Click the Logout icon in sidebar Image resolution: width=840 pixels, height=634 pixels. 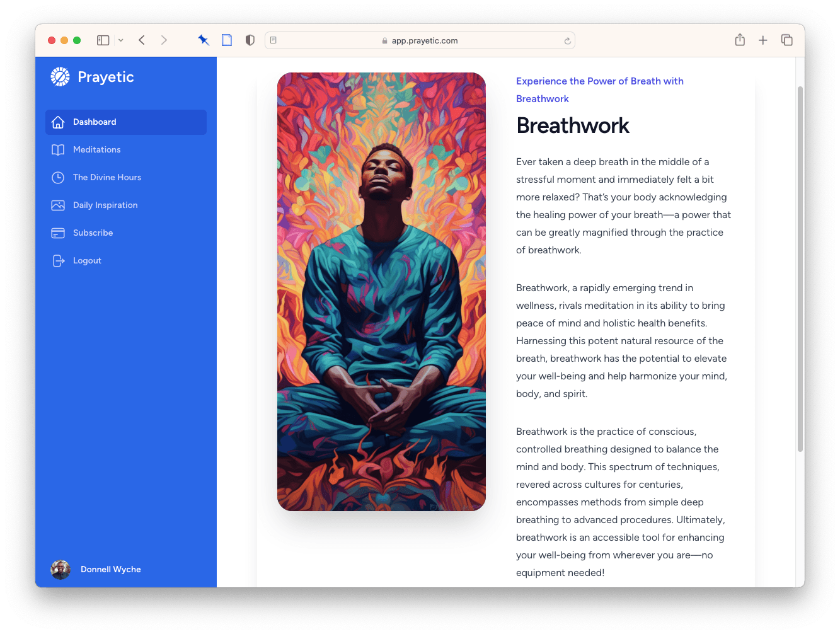[58, 261]
